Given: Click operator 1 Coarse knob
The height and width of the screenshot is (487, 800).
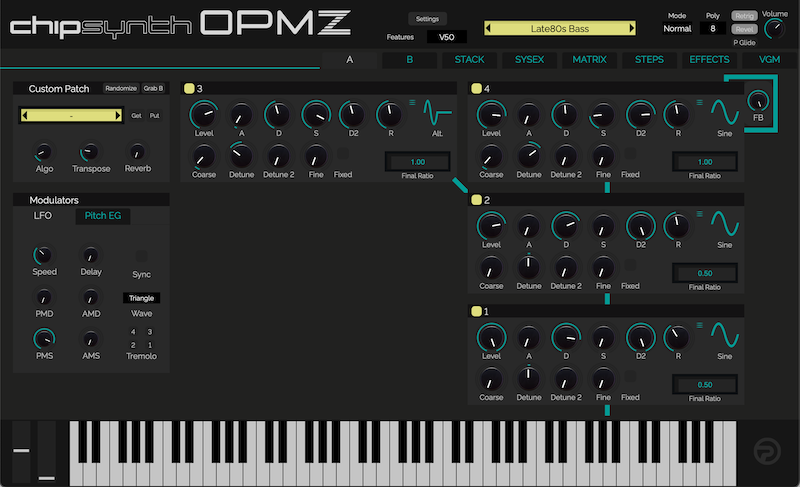Looking at the screenshot, I should pos(491,379).
